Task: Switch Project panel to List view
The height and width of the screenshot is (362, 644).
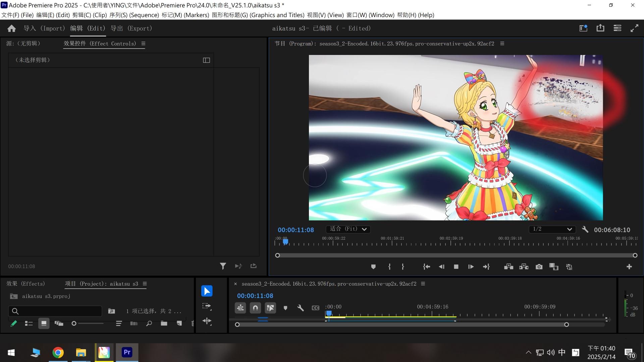Action: tap(29, 323)
